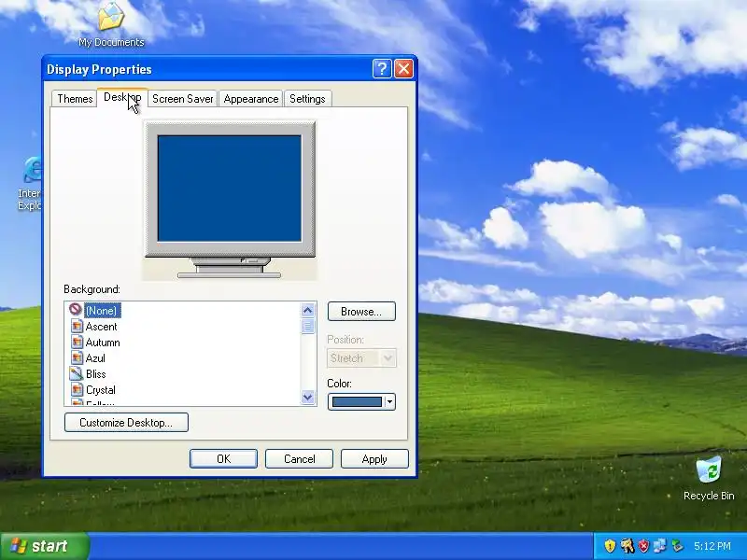Click the Browse... button
Image resolution: width=747 pixels, height=560 pixels.
[x=361, y=312]
